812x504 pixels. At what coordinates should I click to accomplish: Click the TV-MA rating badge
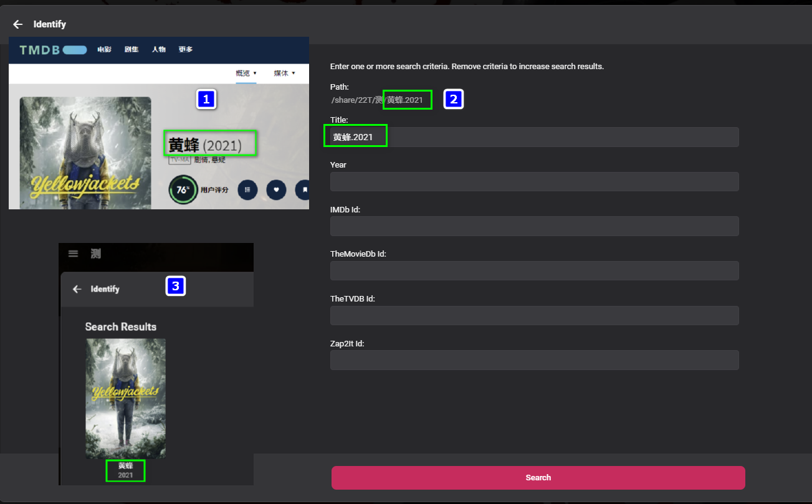tap(179, 160)
